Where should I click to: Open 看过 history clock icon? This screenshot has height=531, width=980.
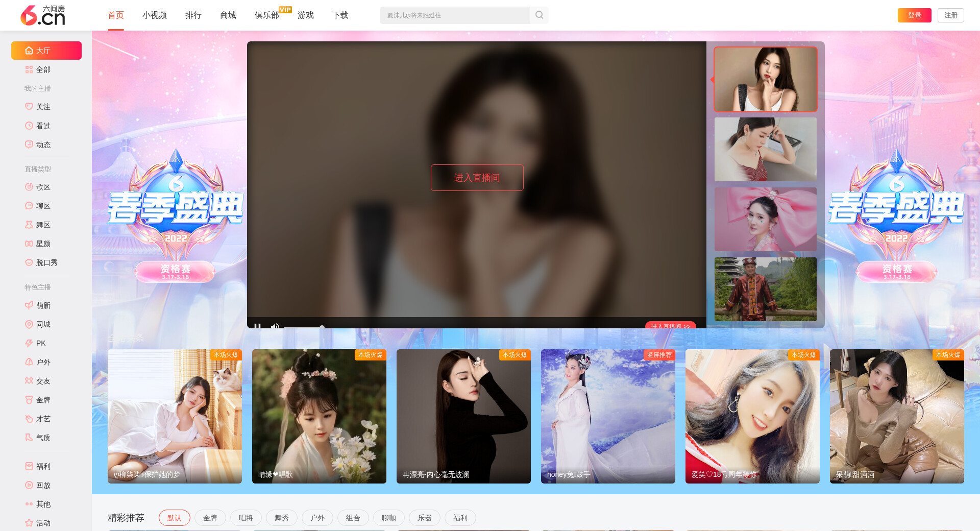click(x=29, y=126)
